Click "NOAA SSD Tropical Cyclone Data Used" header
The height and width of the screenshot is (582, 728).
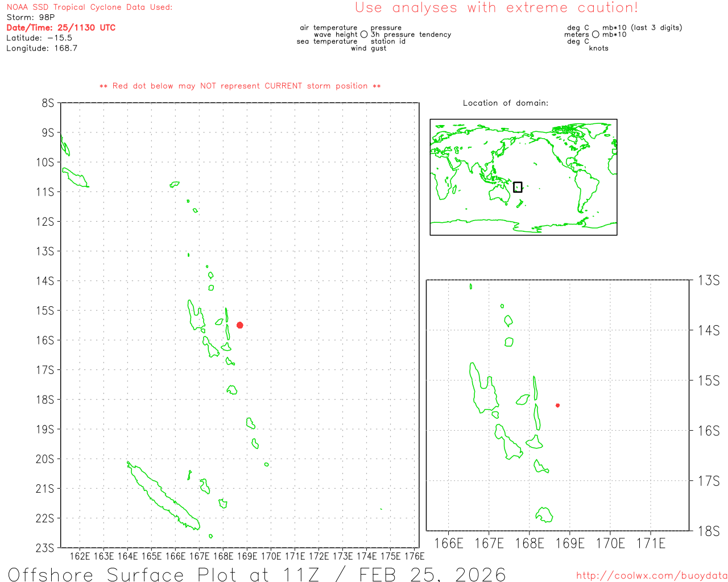click(x=89, y=7)
